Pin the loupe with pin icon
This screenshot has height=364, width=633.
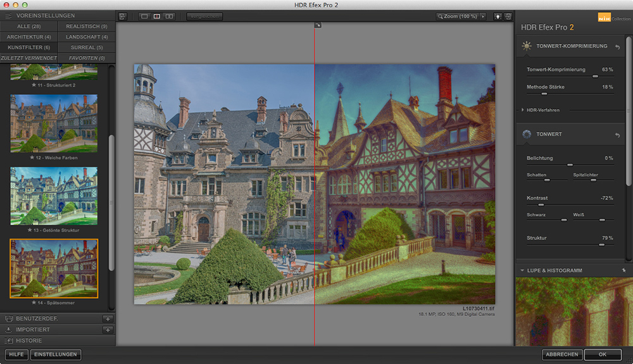623,270
